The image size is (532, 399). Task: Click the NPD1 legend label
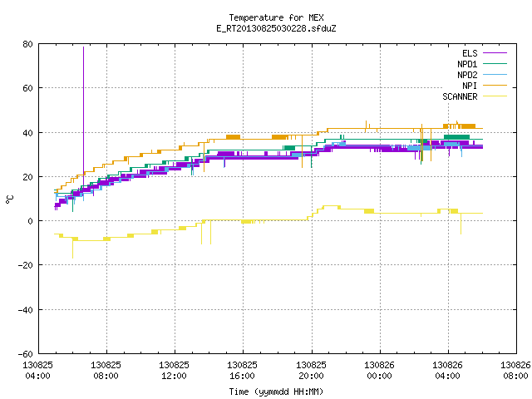[467, 64]
